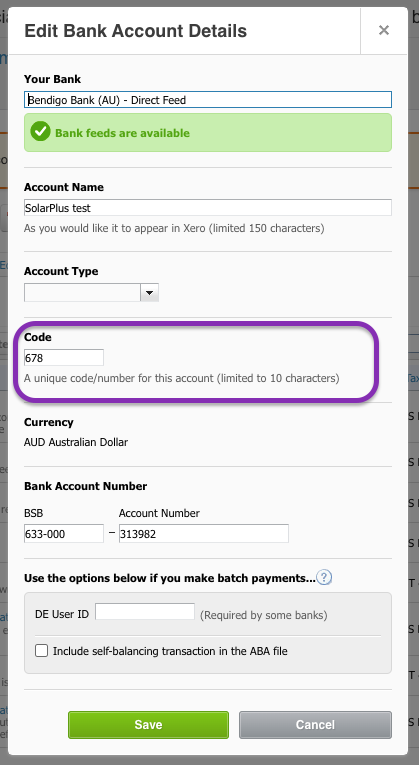This screenshot has height=765, width=419.
Task: Click the 'Edit Bank Account Details' dialog title
Action: click(136, 31)
